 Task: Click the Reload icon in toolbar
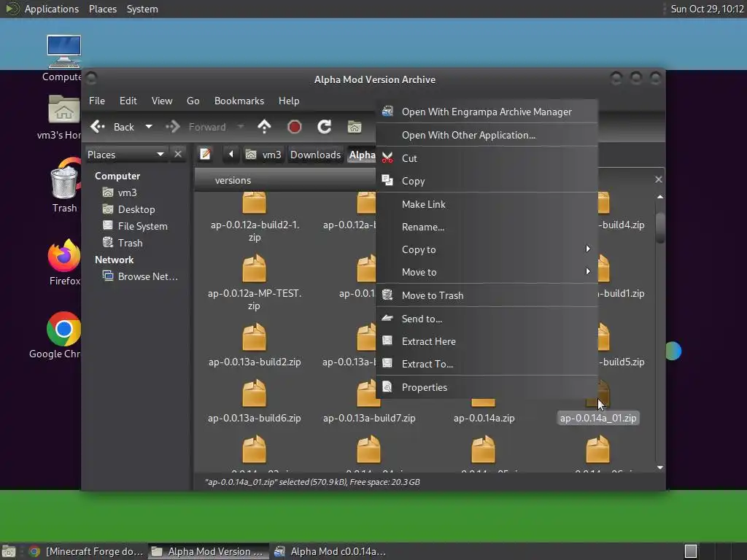coord(325,127)
